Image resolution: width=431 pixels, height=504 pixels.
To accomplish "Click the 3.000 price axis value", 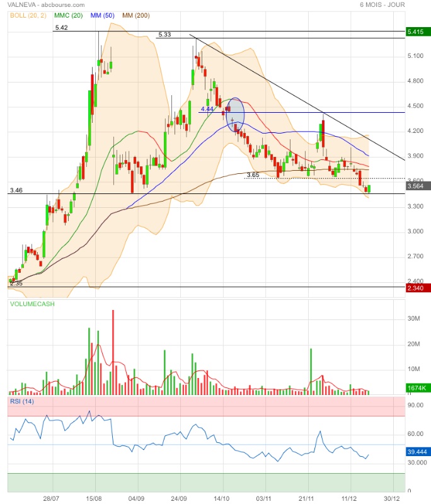I will point(415,231).
